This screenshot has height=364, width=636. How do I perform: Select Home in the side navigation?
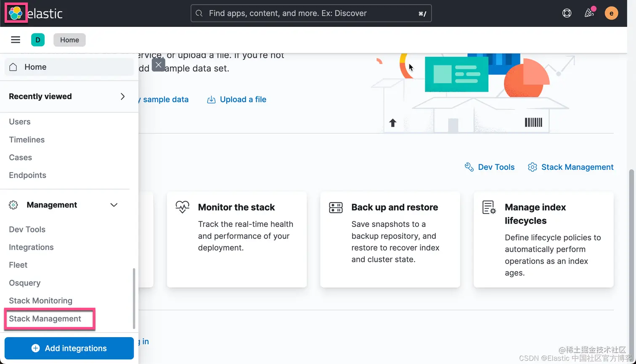pos(69,67)
